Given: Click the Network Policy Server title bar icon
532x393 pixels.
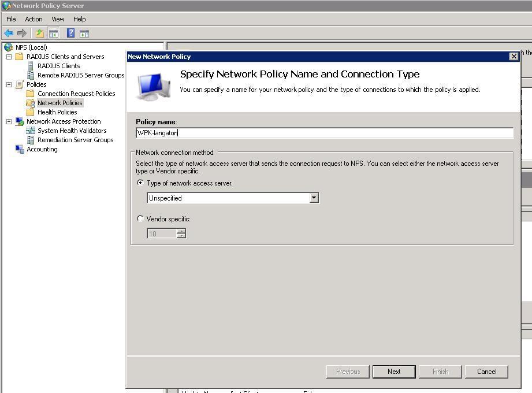Looking at the screenshot, I should click(x=6, y=5).
